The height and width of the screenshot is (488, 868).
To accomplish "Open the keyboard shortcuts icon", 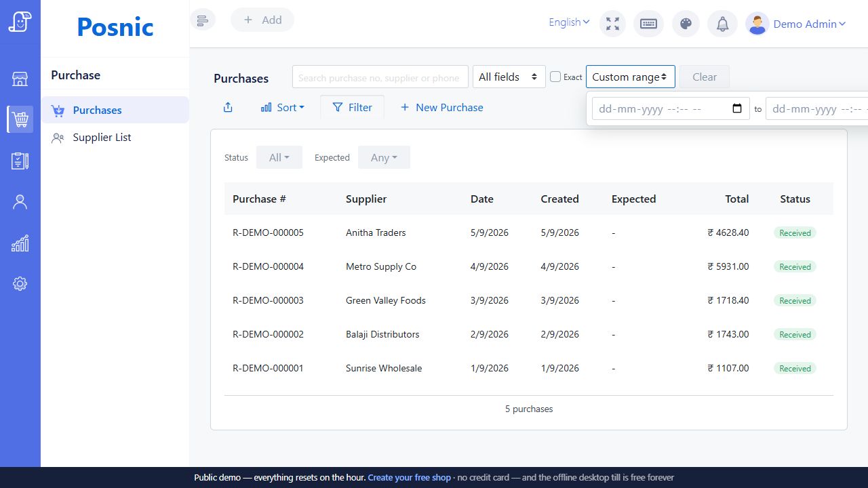I will (649, 24).
